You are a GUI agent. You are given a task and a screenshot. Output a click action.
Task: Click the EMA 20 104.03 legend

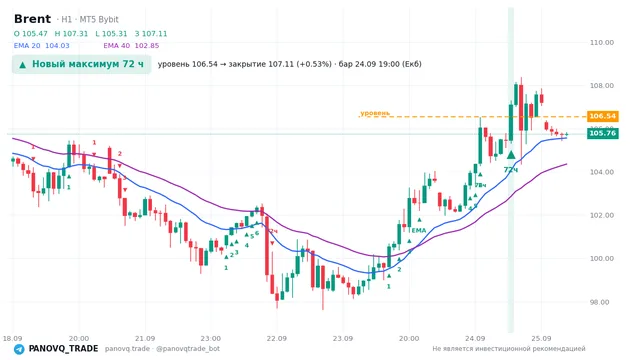[42, 46]
